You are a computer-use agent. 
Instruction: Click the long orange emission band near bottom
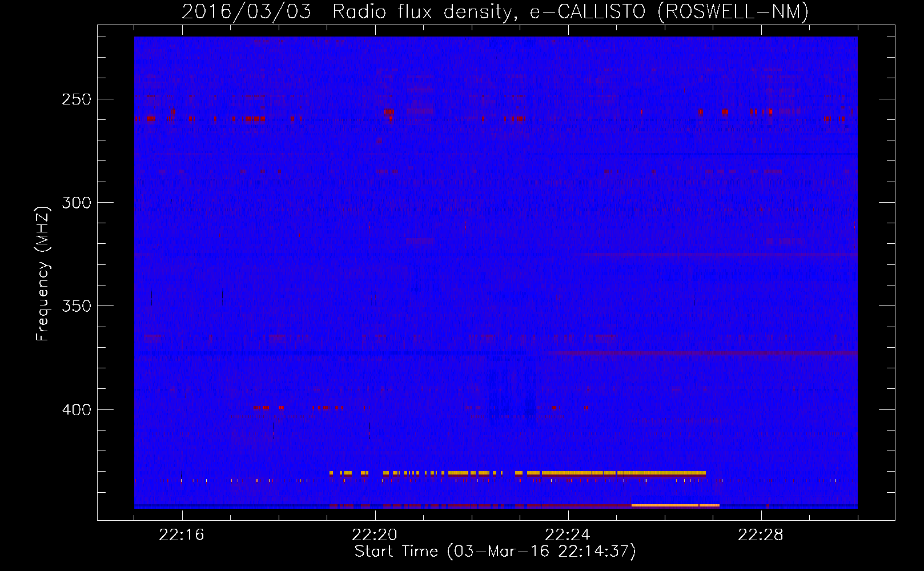pyautogui.click(x=517, y=473)
